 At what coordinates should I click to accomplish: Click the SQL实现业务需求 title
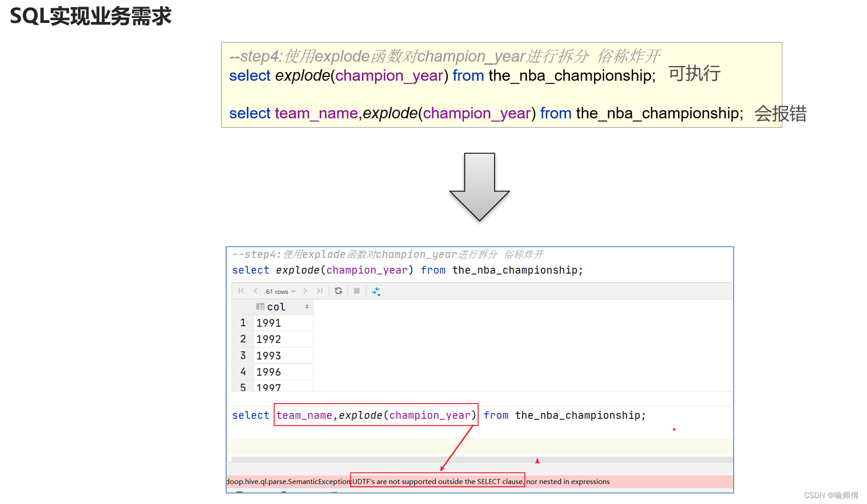[91, 16]
